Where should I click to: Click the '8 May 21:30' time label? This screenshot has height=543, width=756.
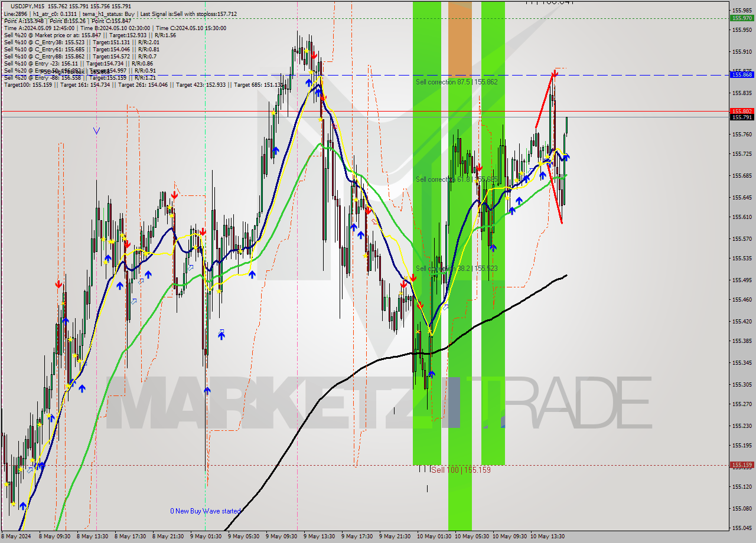tap(168, 537)
